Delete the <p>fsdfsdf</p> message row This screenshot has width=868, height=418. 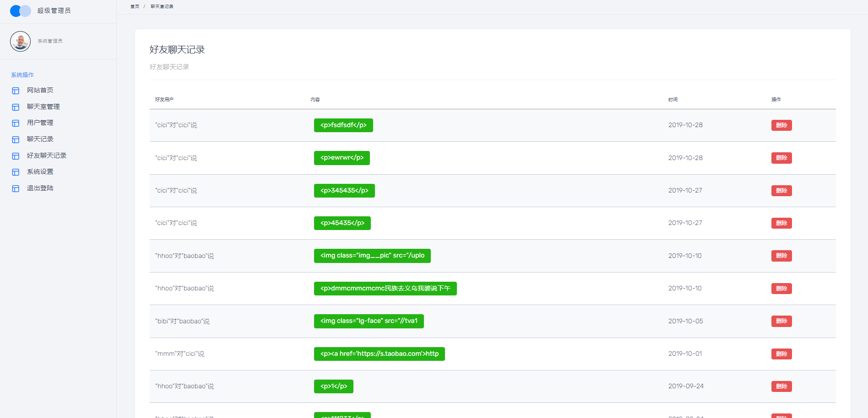(x=781, y=125)
